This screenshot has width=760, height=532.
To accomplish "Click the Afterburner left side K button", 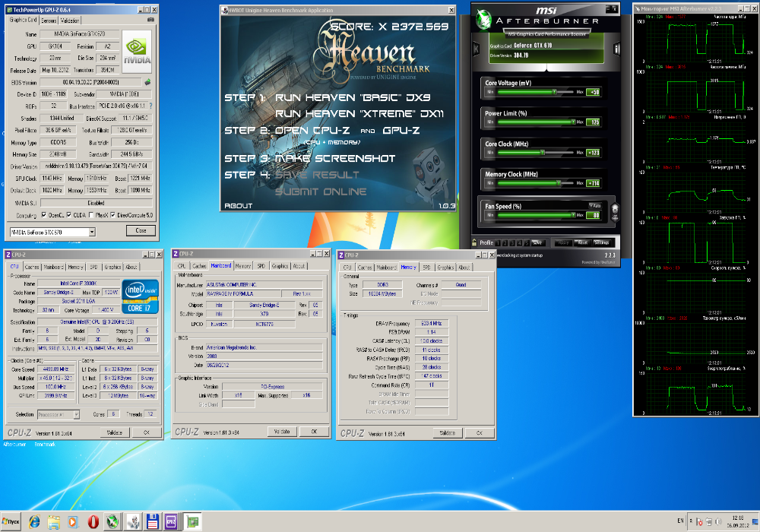I will coord(476,49).
